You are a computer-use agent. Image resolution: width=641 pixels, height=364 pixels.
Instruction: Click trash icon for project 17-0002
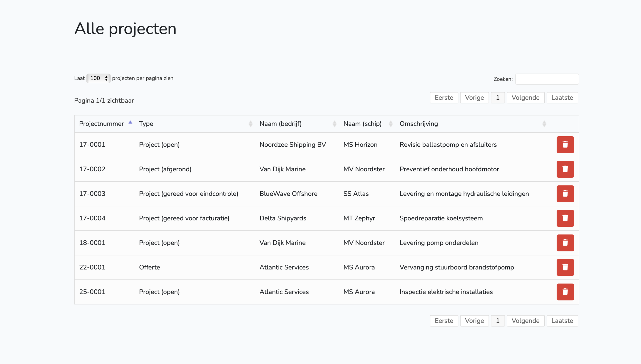[565, 169]
